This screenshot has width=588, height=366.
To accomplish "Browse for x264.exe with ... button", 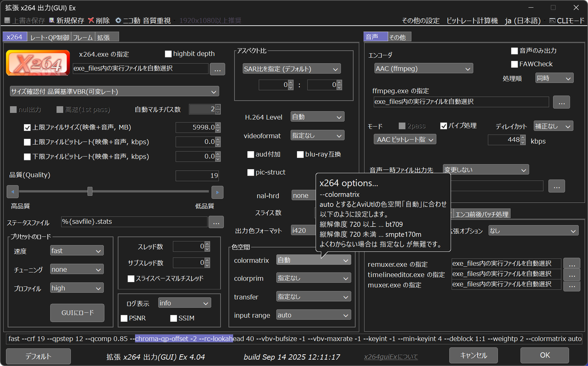I will 218,69.
